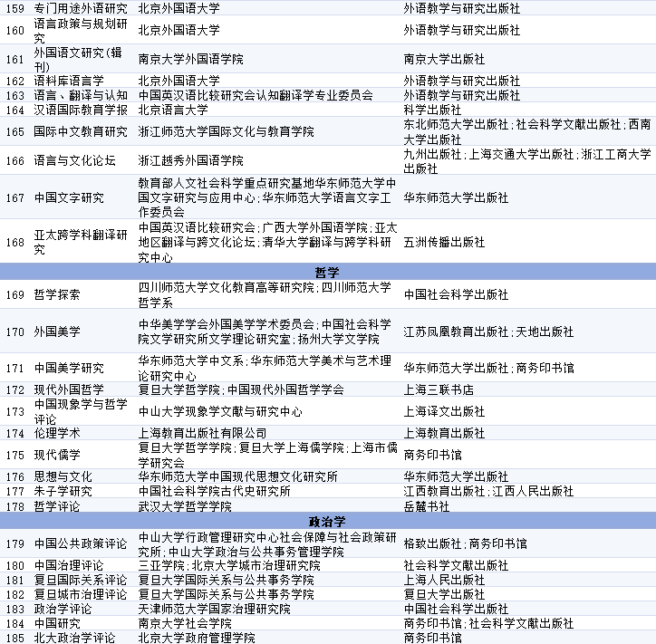Click 五洲传播出版社 publisher
Screen dimensions: 656x644
444,242
